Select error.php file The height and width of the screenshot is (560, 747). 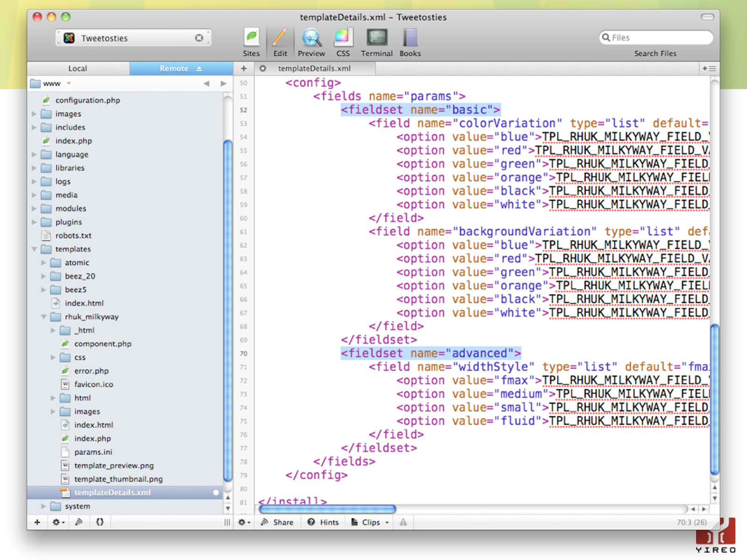coord(91,371)
